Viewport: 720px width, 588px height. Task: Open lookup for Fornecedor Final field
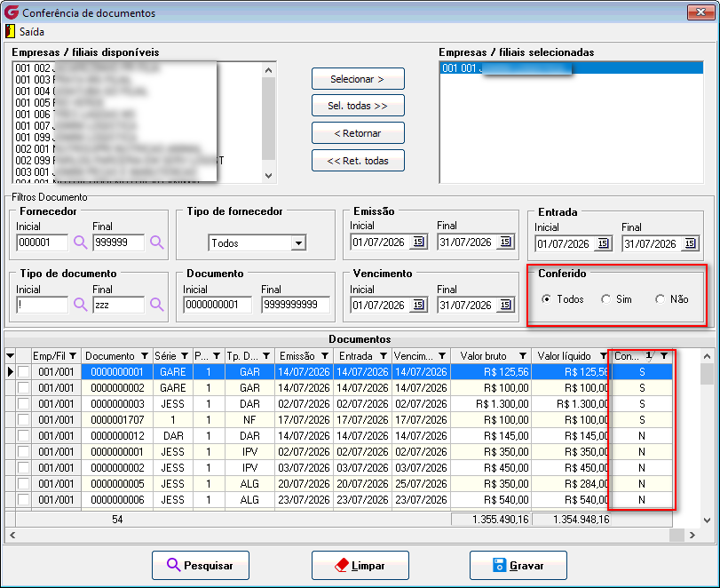tap(156, 242)
